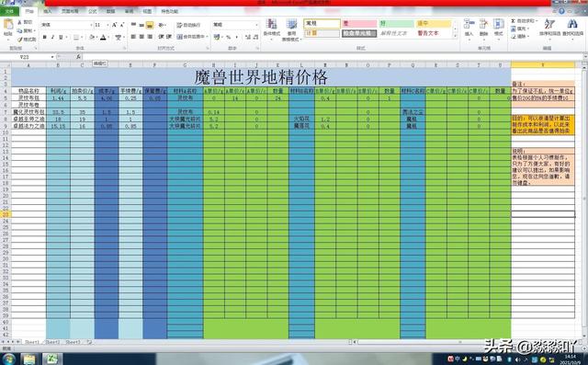Click the Cut scissors icon
Image resolution: width=588 pixels, height=365 pixels.
tap(19, 22)
